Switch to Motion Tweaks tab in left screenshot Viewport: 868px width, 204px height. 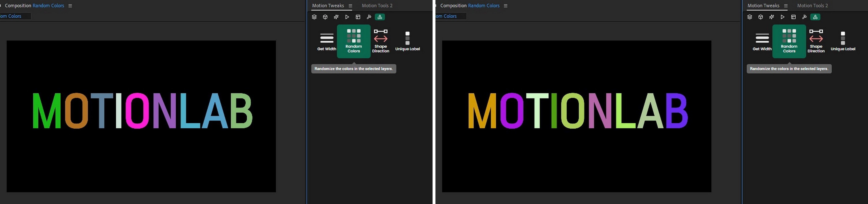(x=328, y=5)
